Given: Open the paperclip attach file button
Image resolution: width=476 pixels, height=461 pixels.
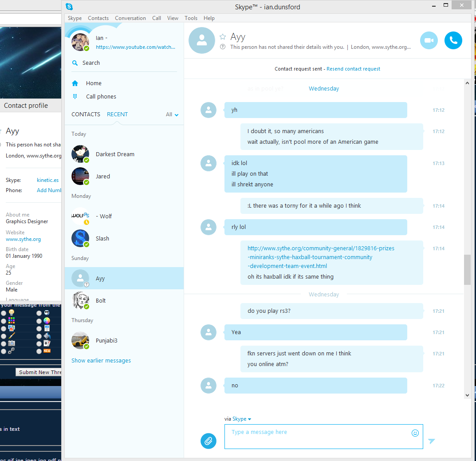Looking at the screenshot, I should pos(208,441).
